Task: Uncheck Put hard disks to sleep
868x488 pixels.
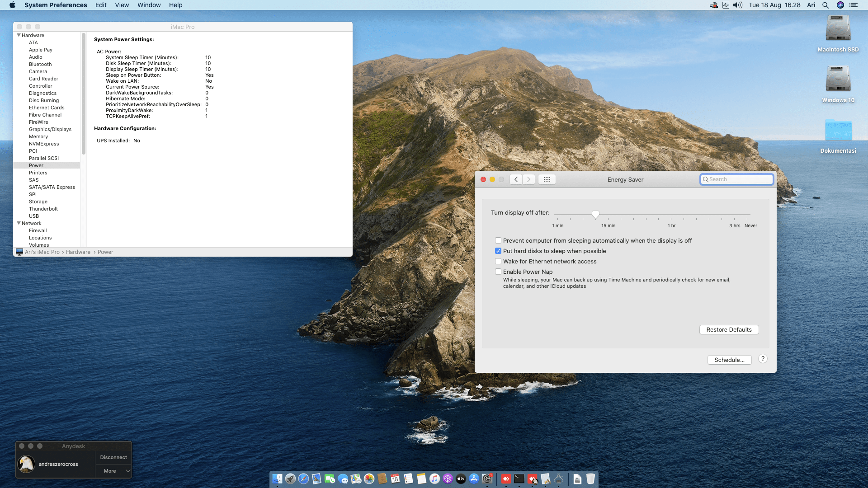Action: [498, 251]
